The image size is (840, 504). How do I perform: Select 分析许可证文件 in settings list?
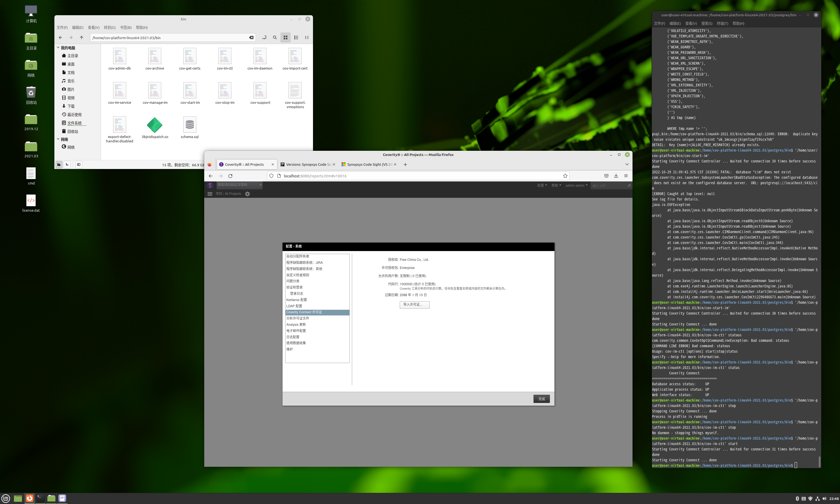[317, 318]
